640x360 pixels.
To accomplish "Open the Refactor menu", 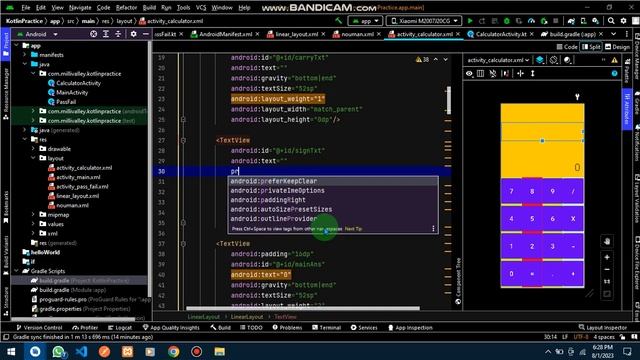I will [x=127, y=8].
